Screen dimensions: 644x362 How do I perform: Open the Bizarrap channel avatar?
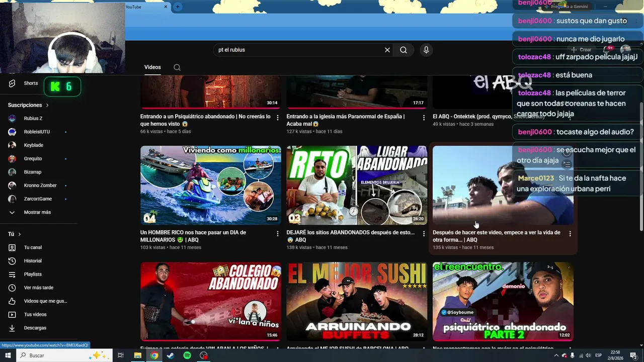[x=12, y=172]
